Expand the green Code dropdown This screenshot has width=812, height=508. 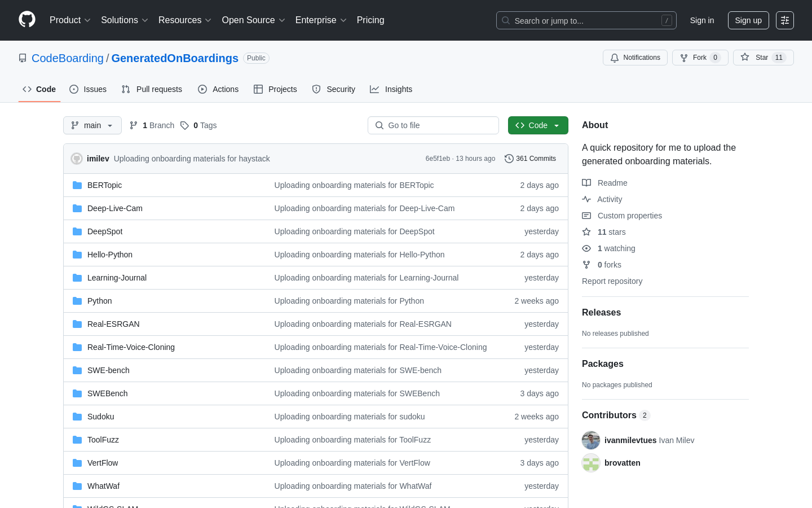coord(538,125)
